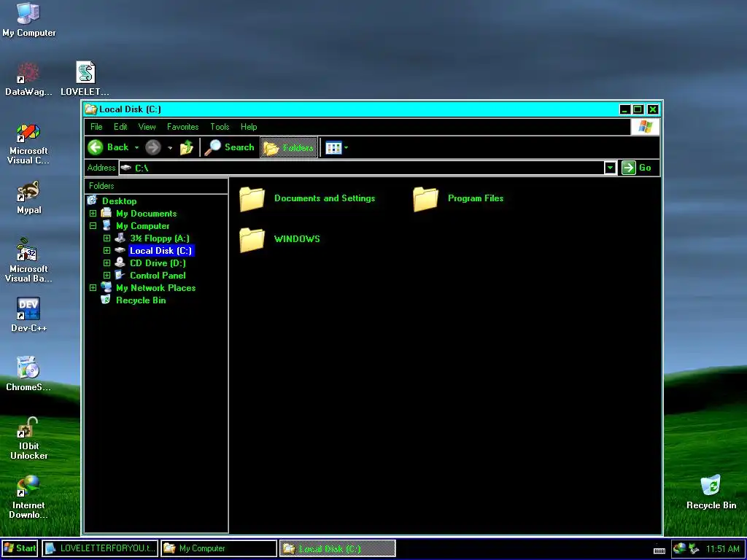The image size is (747, 560).
Task: Click the Local Disk (C:) title bar icon
Action: (x=91, y=109)
